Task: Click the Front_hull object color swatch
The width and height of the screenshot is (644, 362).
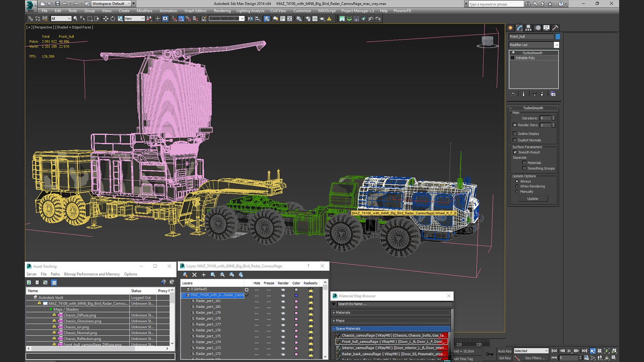Action: coord(557,37)
